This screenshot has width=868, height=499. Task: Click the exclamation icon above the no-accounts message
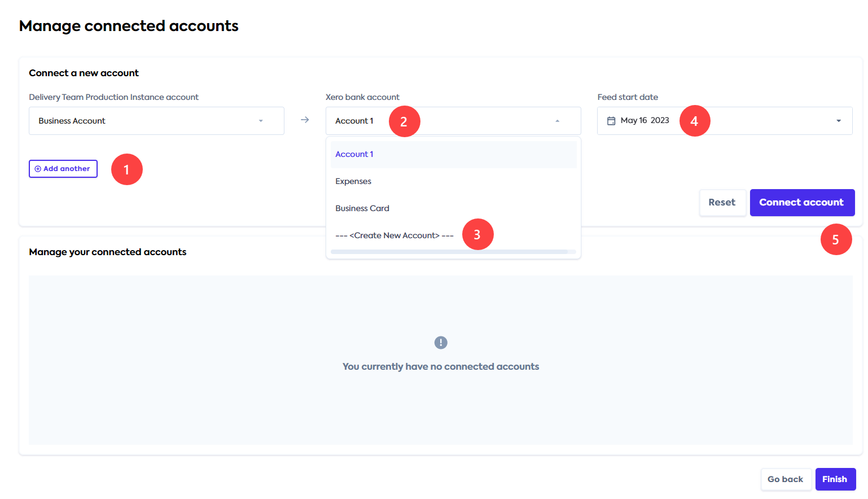(x=441, y=342)
